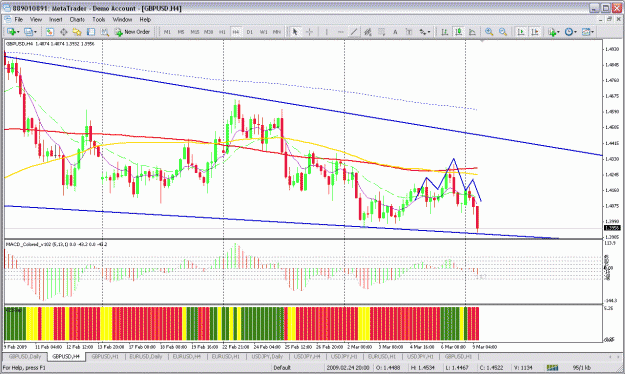
Task: Click the MetaTrader chart icon beside File
Action: [8, 19]
